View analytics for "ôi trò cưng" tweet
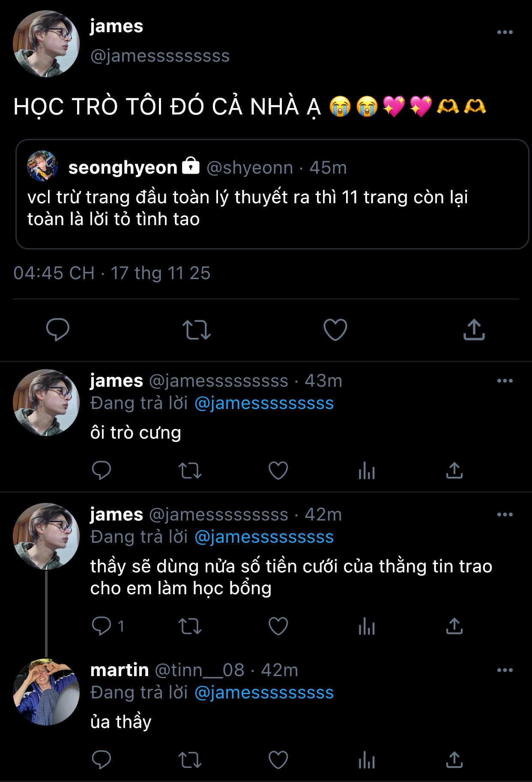This screenshot has width=532, height=782. (x=367, y=470)
